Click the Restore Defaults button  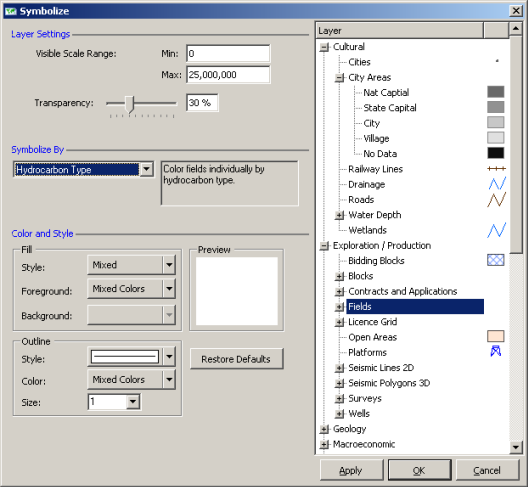[236, 359]
